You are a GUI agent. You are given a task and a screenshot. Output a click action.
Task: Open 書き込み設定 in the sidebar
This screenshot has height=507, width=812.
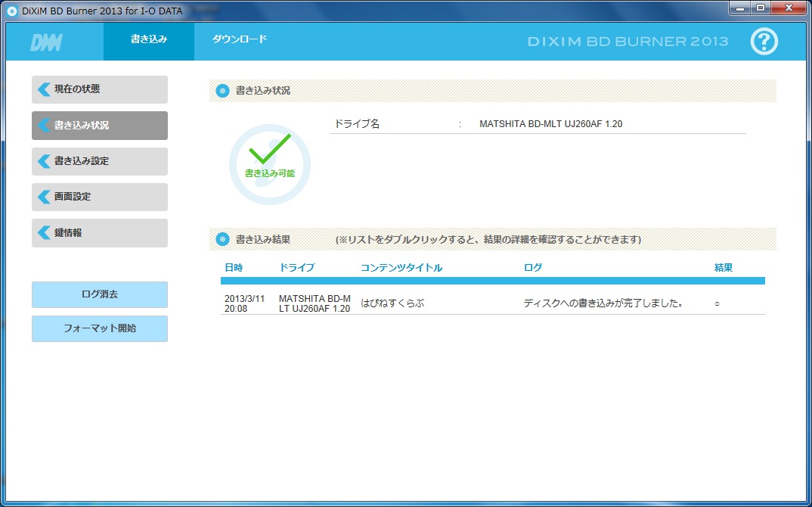(x=100, y=161)
